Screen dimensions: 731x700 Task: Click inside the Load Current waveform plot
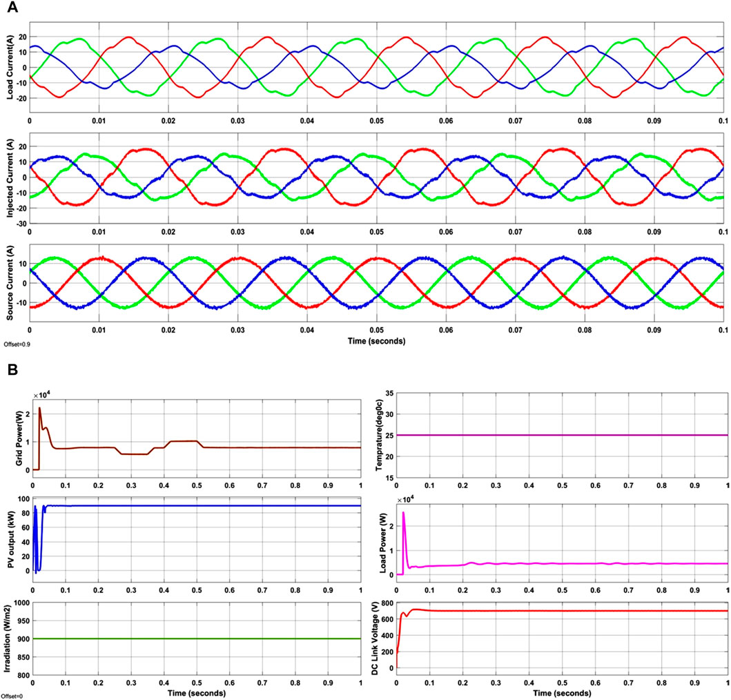coord(376,67)
